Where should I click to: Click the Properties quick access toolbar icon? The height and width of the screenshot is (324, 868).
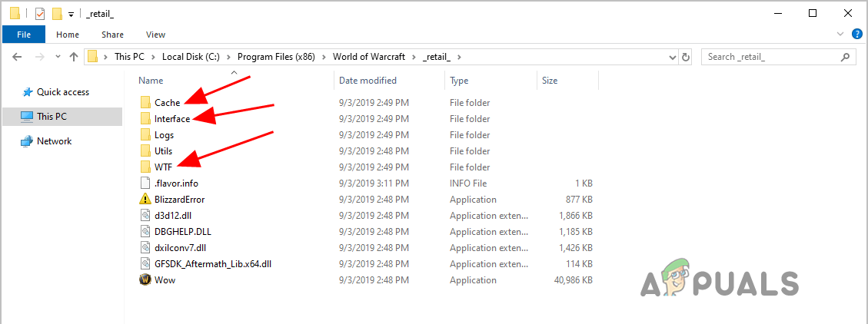[40, 13]
